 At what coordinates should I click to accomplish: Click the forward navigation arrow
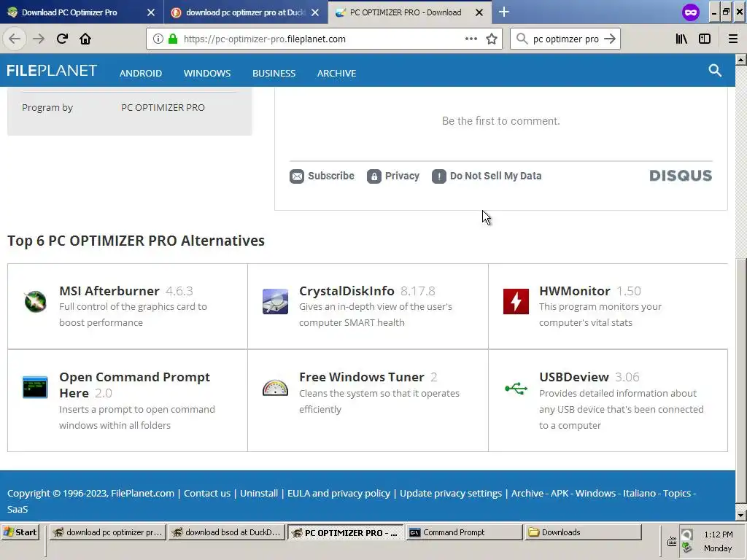(x=39, y=39)
